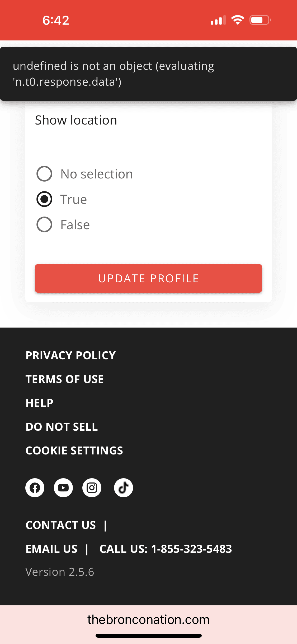The height and width of the screenshot is (644, 297).
Task: Tap the cellular signal bars icon
Action: pyautogui.click(x=218, y=20)
